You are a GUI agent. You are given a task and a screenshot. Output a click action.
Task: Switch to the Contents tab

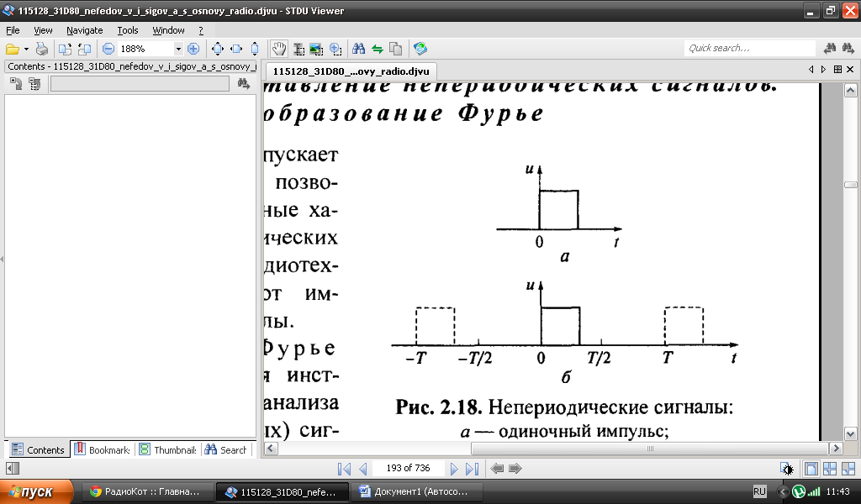tap(38, 449)
